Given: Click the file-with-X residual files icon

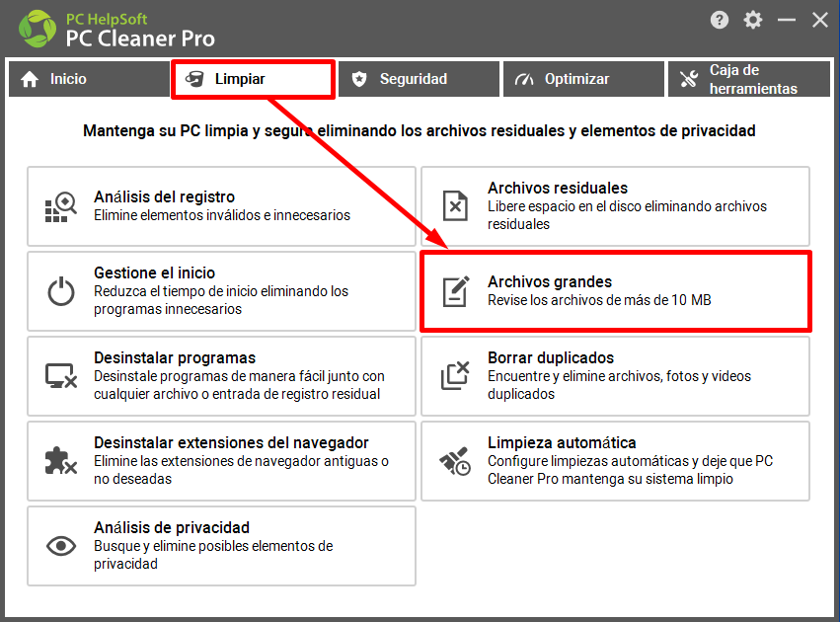Looking at the screenshot, I should [x=455, y=205].
